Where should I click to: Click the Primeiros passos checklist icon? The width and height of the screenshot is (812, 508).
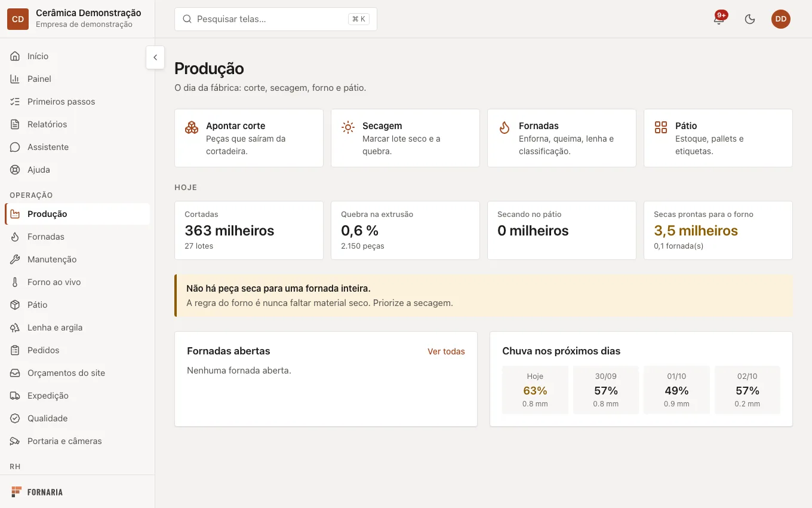coord(16,102)
